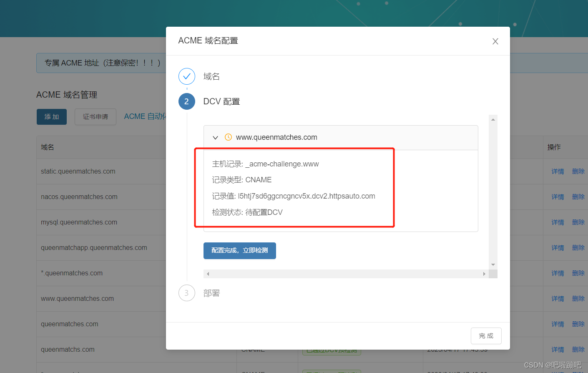Click the 操作 column header
Screen dimensions: 588x373
point(554,147)
